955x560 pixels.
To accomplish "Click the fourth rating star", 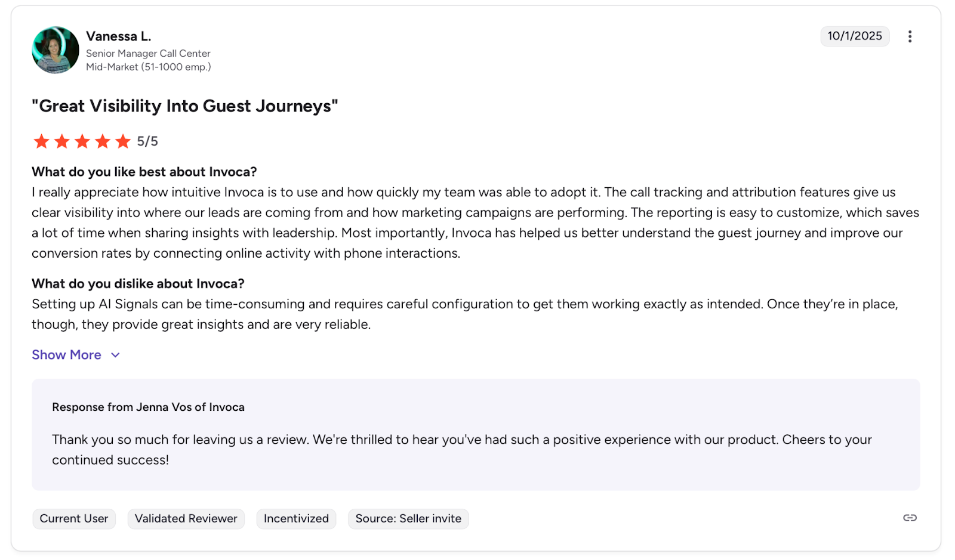I will coord(103,141).
